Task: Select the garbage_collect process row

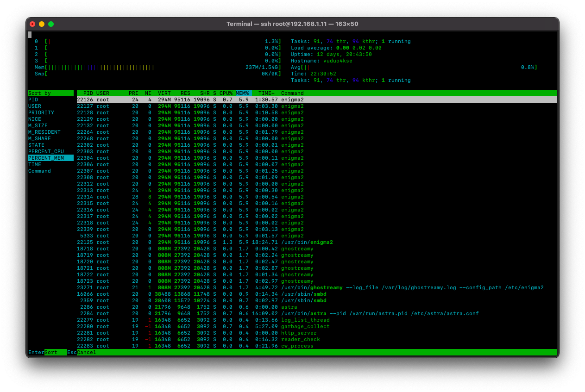Action: pos(305,326)
